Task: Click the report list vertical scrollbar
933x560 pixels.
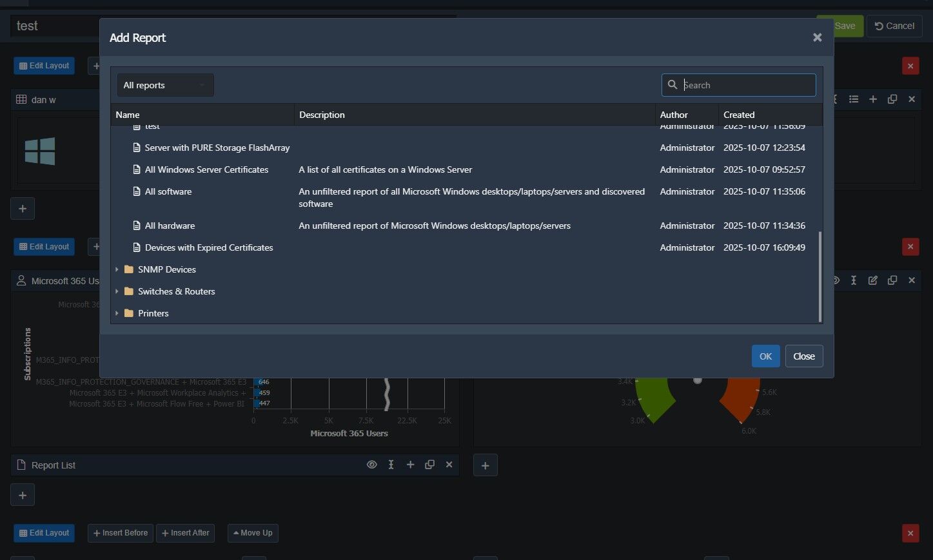Action: pos(820,276)
